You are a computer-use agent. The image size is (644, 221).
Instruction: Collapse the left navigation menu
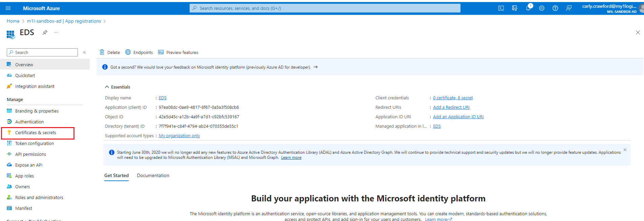pyautogui.click(x=84, y=52)
